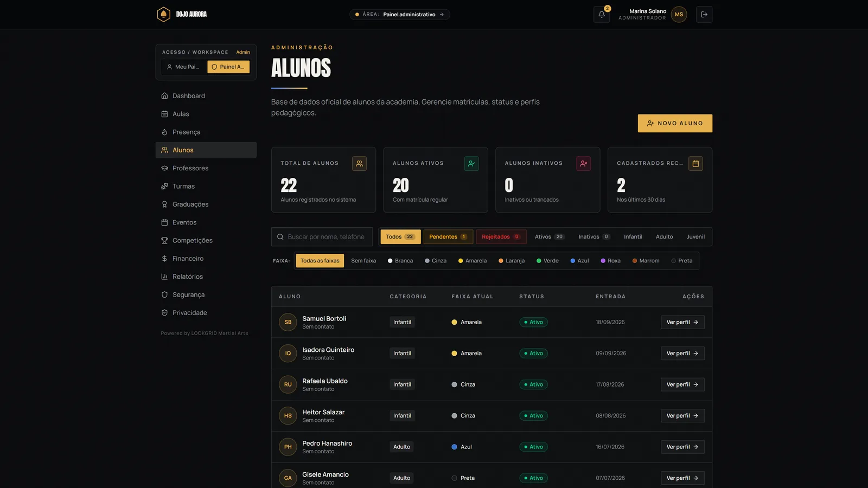
Task: Click the PH avatar for Pedro Hanashiro
Action: 288,447
